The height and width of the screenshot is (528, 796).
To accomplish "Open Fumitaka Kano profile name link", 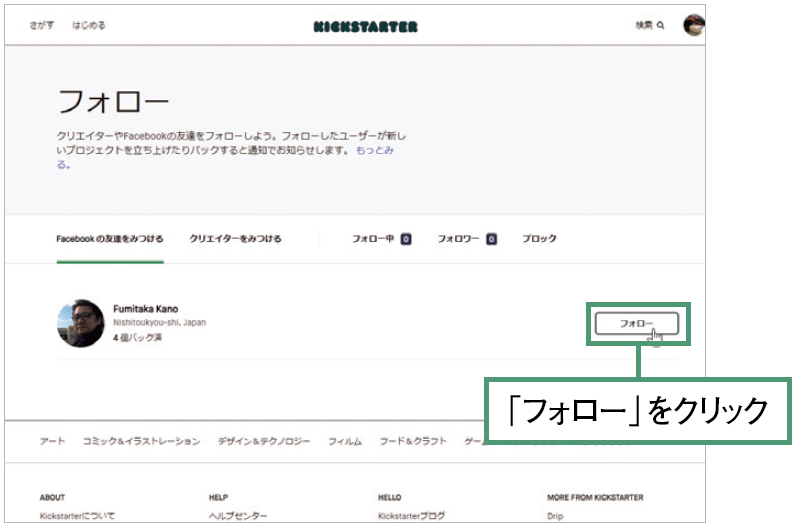I will 145,309.
